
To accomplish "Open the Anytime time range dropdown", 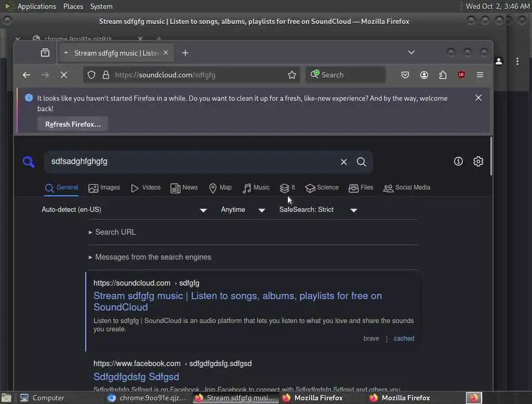I will pyautogui.click(x=243, y=210).
